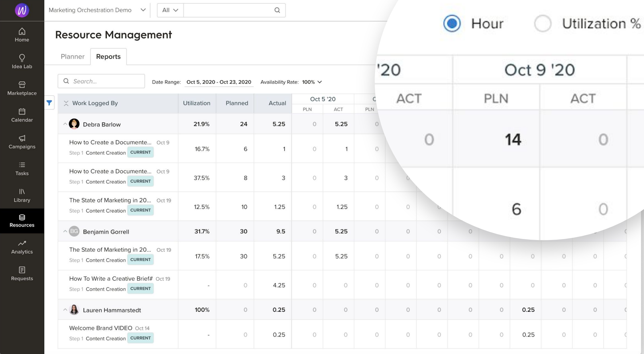The image size is (644, 354).
Task: Open the Availability Rate 100% dropdown
Action: tap(312, 82)
